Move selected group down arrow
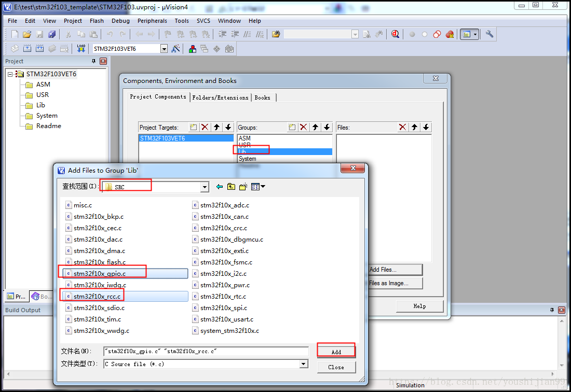The height and width of the screenshot is (392, 571). click(x=327, y=127)
